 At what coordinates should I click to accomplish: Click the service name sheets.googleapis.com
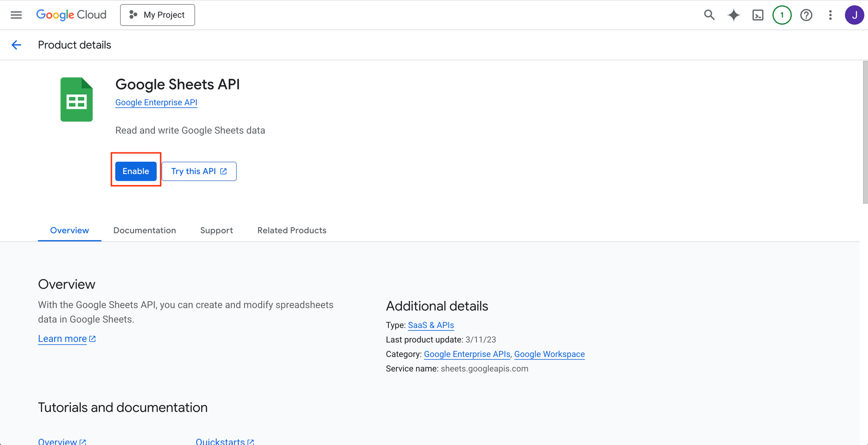(484, 369)
